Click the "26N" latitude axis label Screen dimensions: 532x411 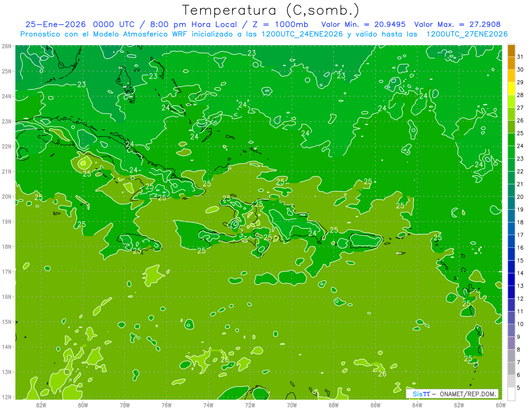6,46
